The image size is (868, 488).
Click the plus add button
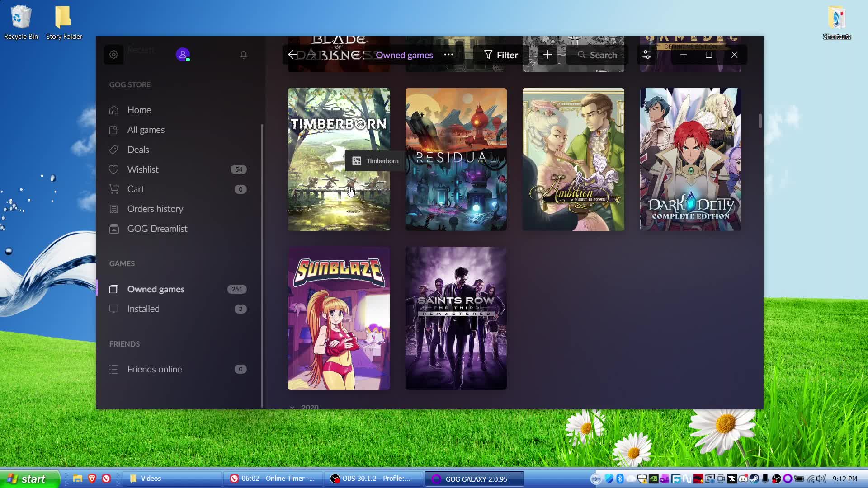click(547, 55)
